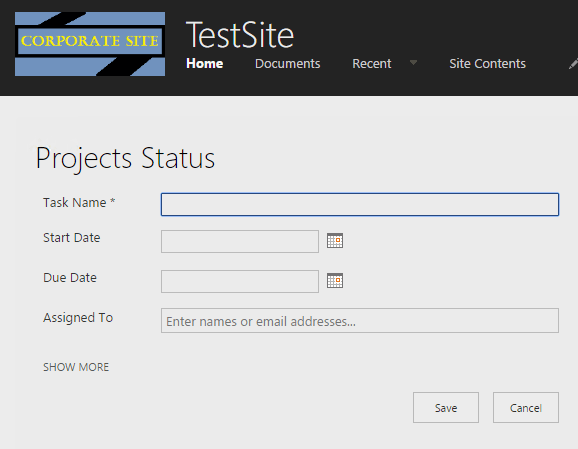Click the TestSite title heading
This screenshot has height=449, width=578.
point(240,35)
